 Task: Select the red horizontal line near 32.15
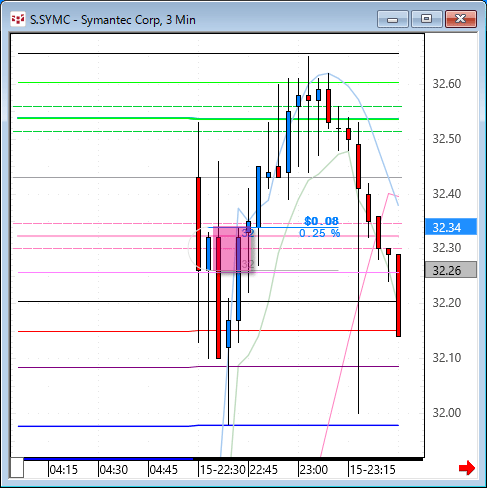[208, 331]
